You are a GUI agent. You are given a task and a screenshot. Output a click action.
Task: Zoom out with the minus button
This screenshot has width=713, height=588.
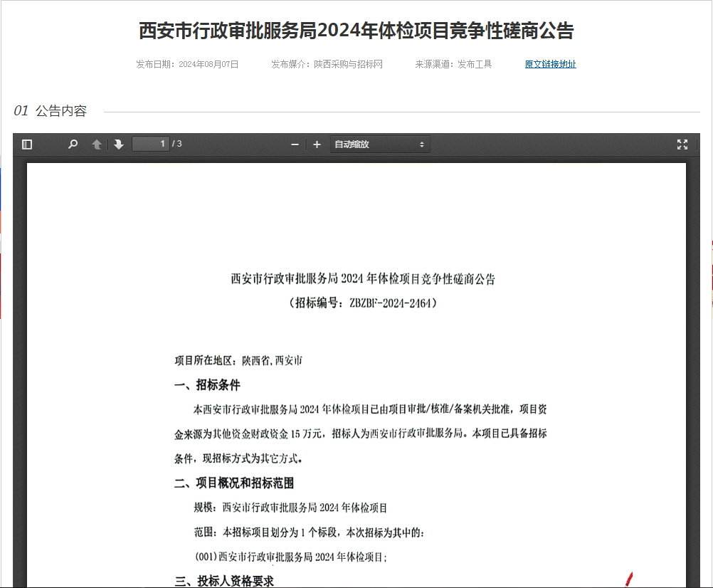coord(295,145)
